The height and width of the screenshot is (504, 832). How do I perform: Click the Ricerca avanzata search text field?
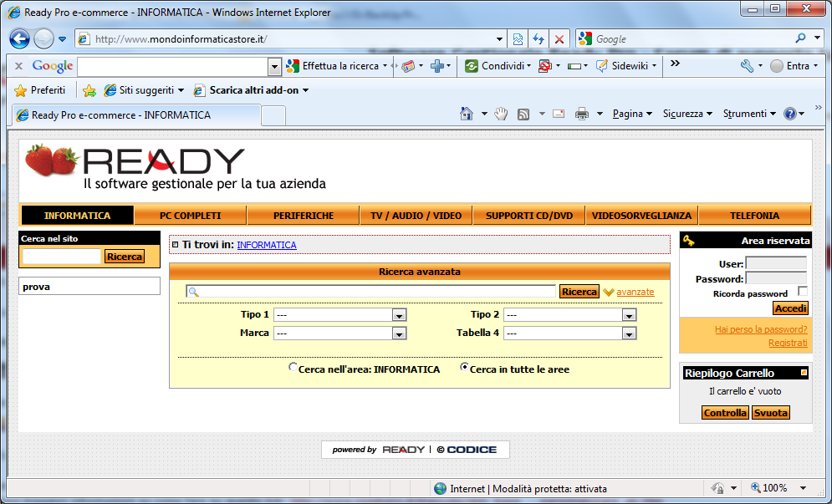pos(370,291)
